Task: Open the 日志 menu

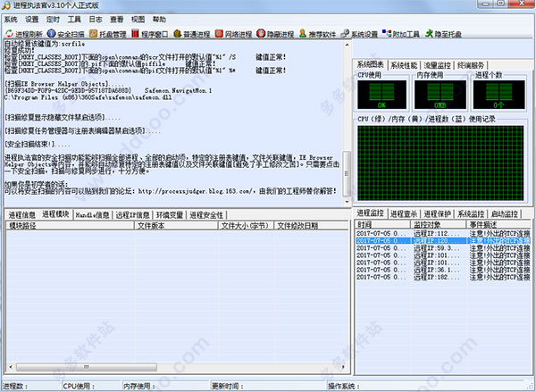Action: (96, 20)
